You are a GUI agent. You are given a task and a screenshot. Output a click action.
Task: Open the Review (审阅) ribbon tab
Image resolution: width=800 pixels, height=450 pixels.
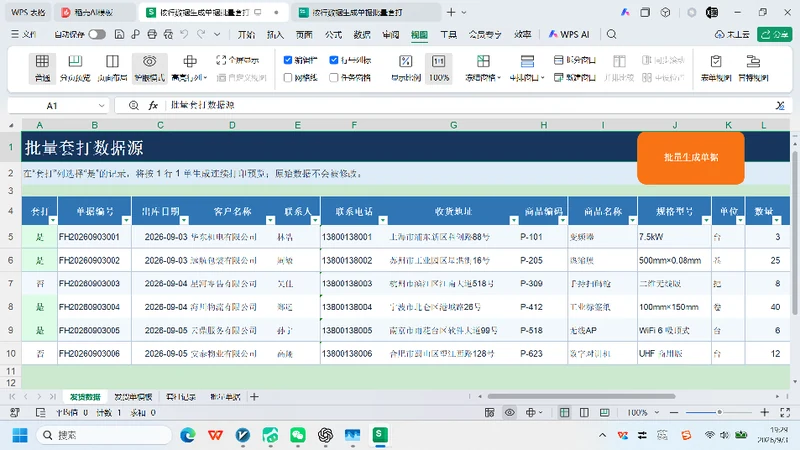(391, 34)
